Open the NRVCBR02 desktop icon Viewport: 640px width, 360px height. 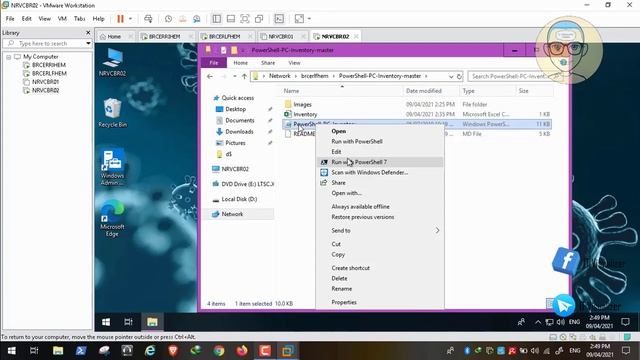[113, 62]
